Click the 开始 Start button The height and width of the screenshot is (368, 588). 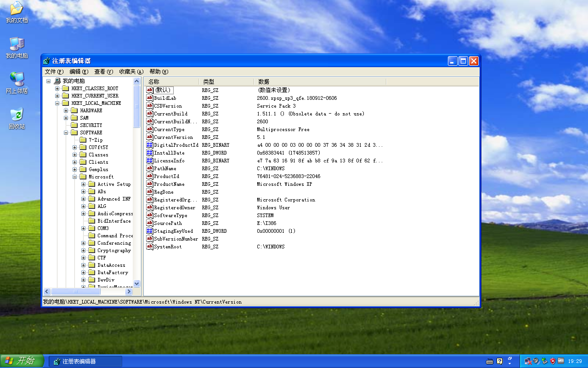pyautogui.click(x=22, y=361)
